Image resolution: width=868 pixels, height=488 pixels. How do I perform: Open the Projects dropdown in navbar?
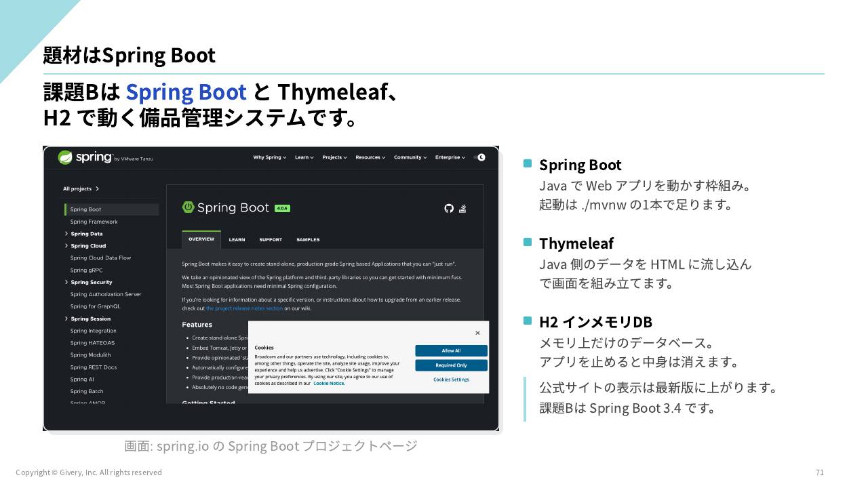click(334, 157)
